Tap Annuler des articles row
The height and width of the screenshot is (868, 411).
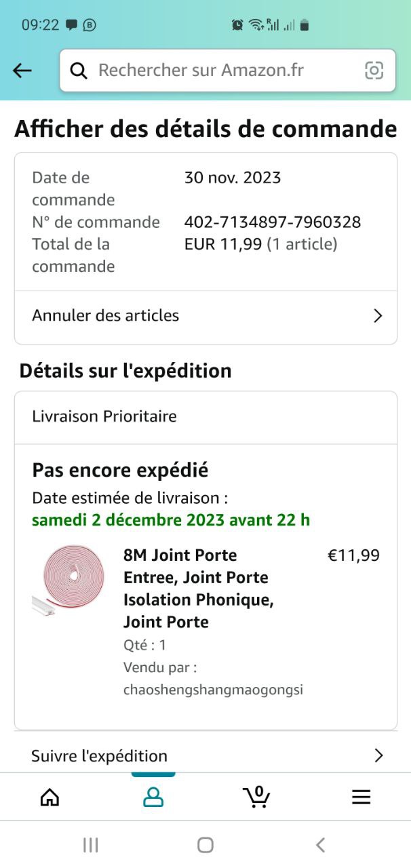click(x=106, y=316)
